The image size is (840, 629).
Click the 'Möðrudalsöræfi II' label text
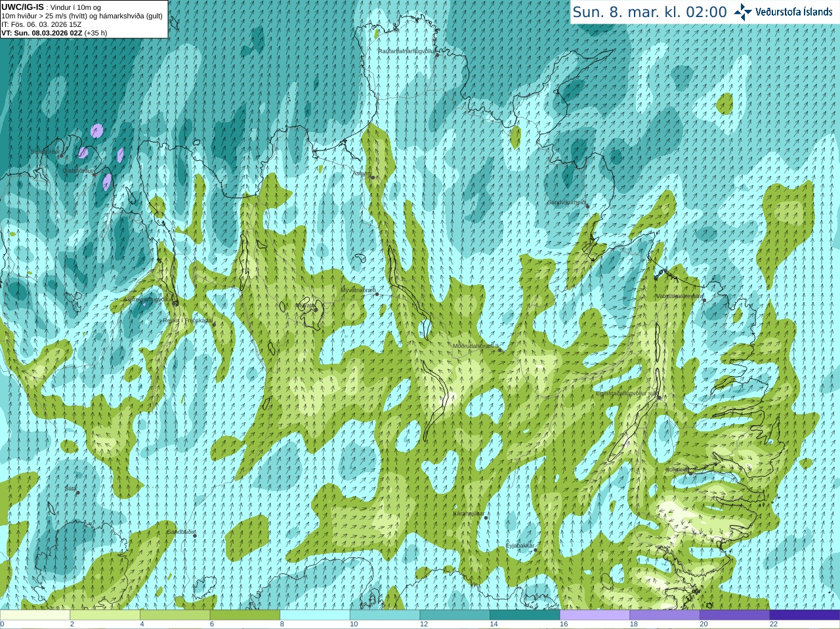click(x=476, y=345)
